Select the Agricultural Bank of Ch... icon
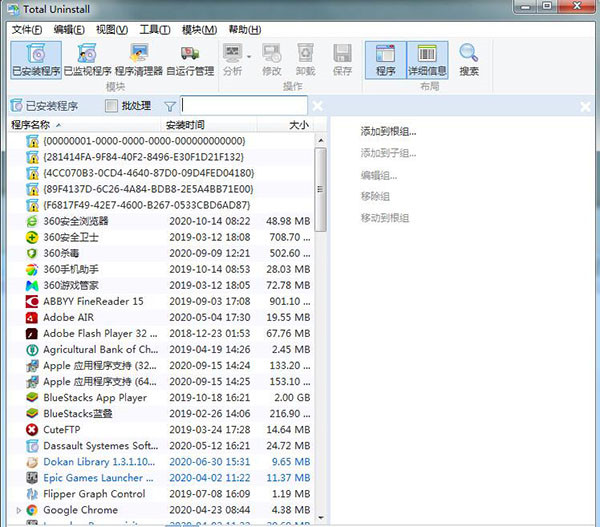600x527 pixels. (x=32, y=350)
